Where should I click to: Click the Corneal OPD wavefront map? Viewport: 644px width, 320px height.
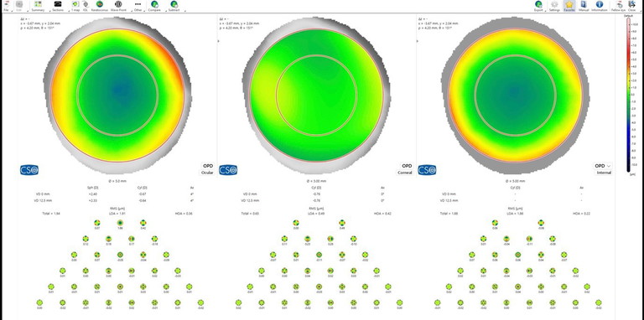click(x=316, y=95)
